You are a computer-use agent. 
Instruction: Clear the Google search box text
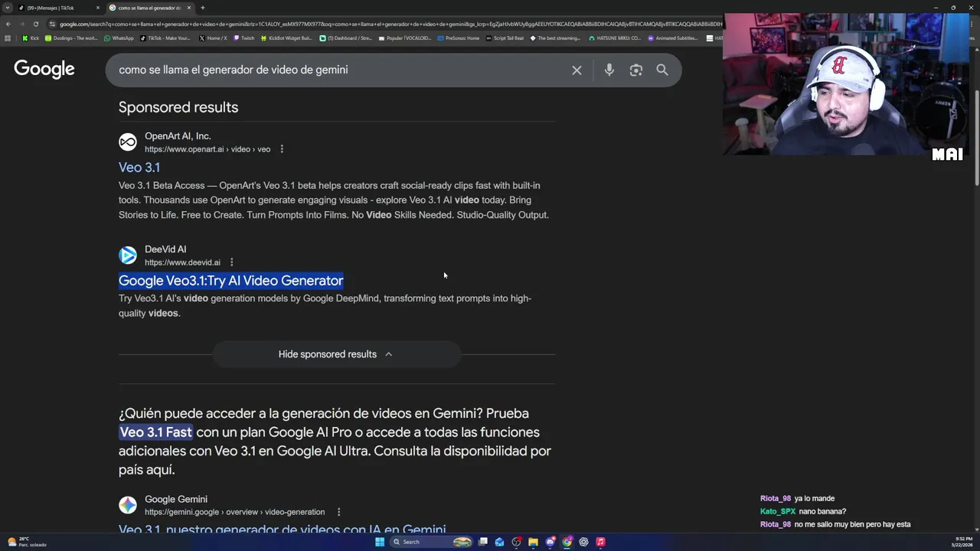coord(577,70)
